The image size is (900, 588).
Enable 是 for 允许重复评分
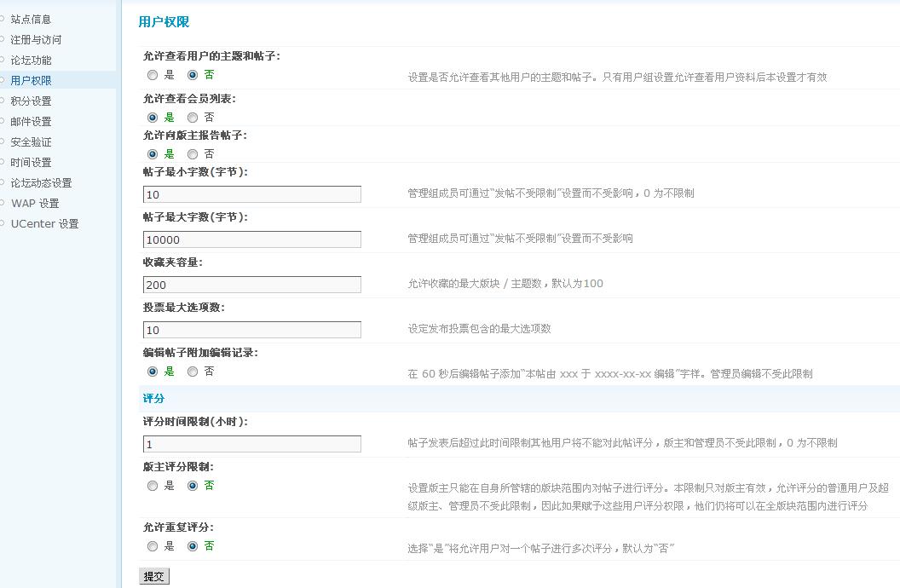[x=153, y=546]
